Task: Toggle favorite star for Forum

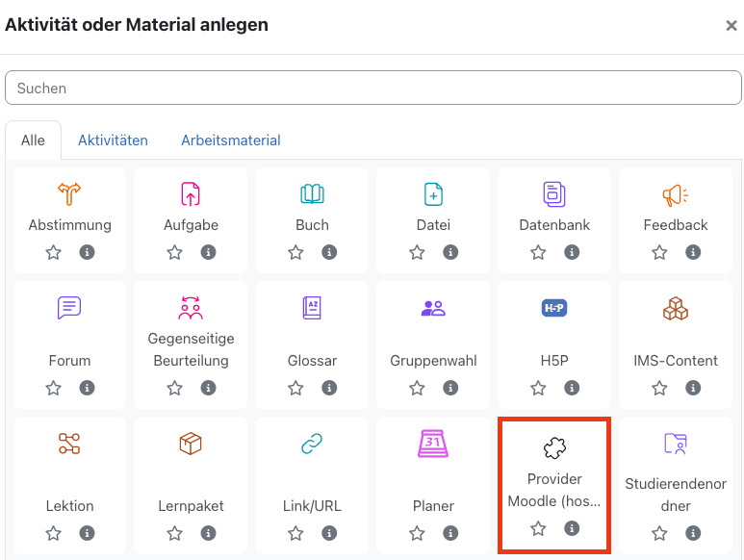Action: point(53,388)
